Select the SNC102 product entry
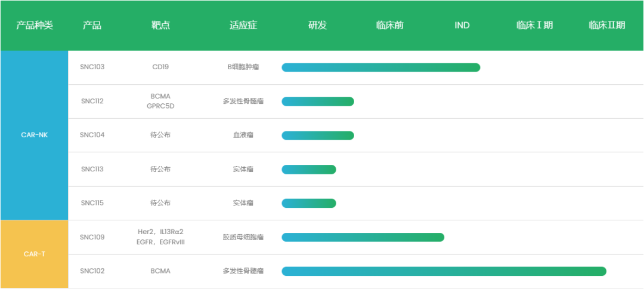 92,271
